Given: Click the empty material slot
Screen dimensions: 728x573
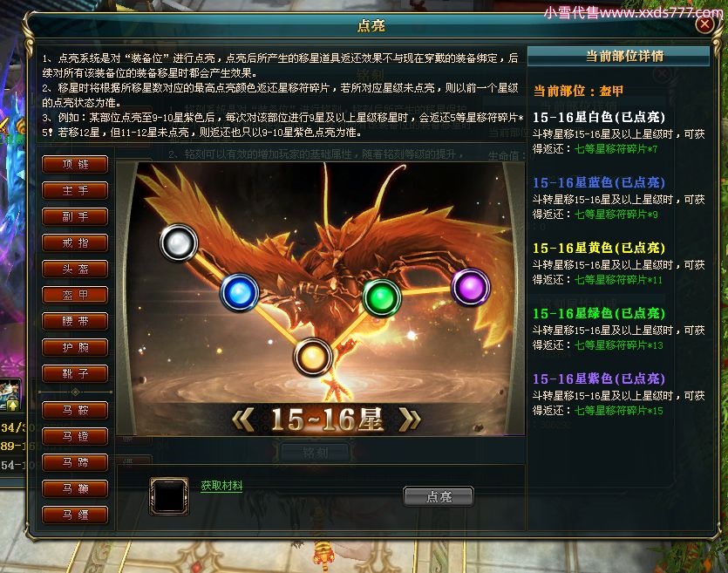Looking at the screenshot, I should [169, 496].
